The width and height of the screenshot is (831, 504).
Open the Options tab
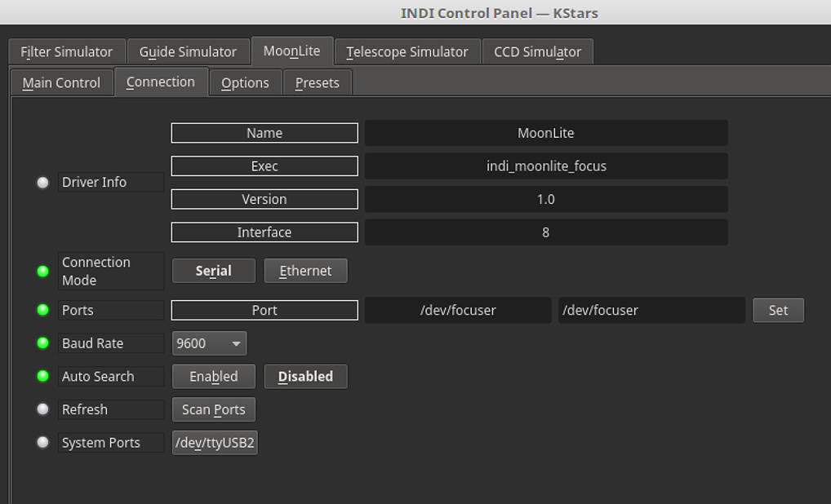click(245, 82)
